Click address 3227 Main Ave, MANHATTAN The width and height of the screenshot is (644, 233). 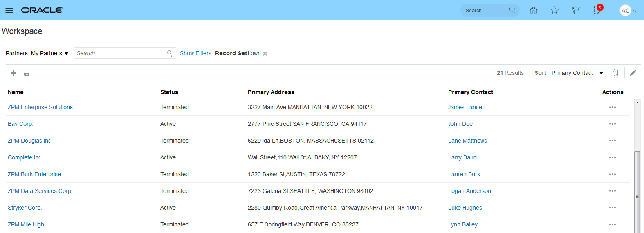coord(310,107)
